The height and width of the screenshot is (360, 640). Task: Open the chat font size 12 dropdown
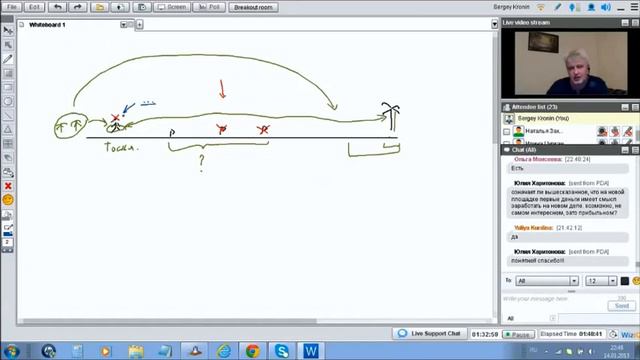pyautogui.click(x=601, y=281)
